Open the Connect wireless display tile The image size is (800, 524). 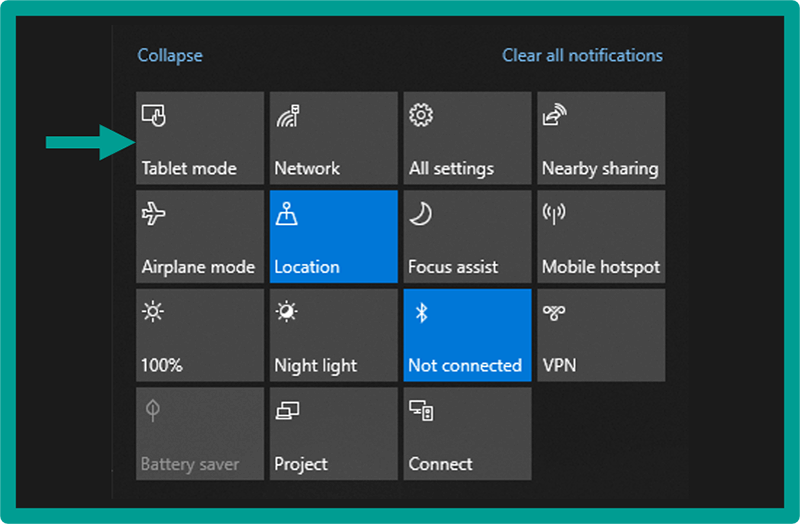467,433
